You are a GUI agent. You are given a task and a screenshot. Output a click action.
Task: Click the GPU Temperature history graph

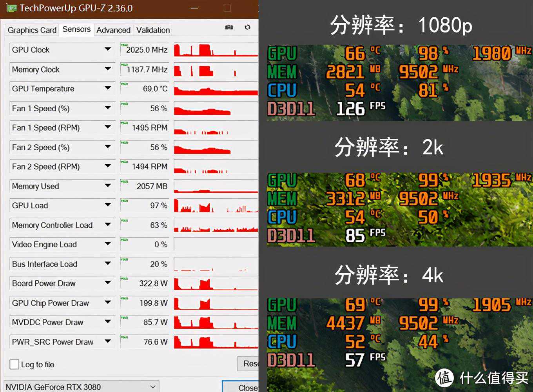click(216, 89)
